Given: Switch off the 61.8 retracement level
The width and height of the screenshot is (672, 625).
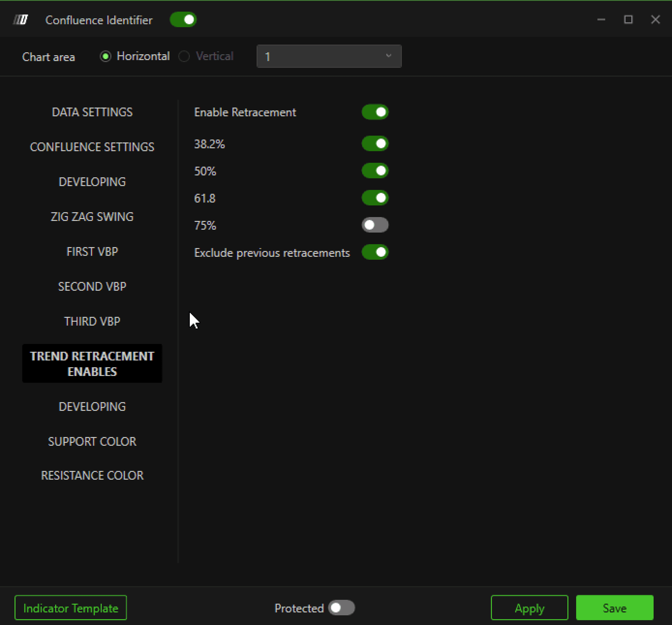Looking at the screenshot, I should 375,198.
